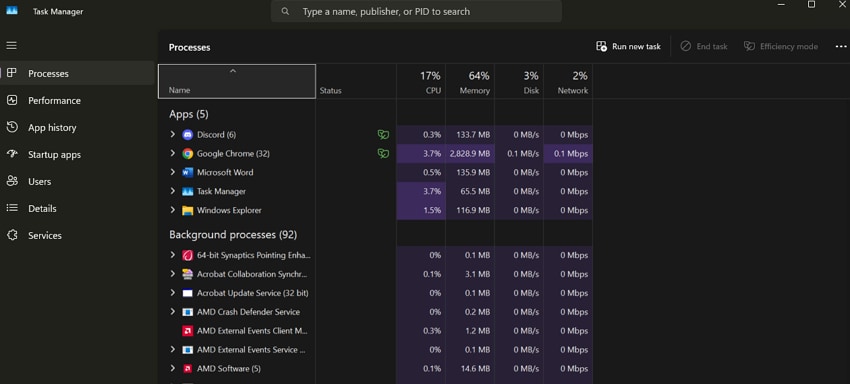Switch to the Performance page
Image resolution: width=850 pixels, height=384 pixels.
click(78, 100)
